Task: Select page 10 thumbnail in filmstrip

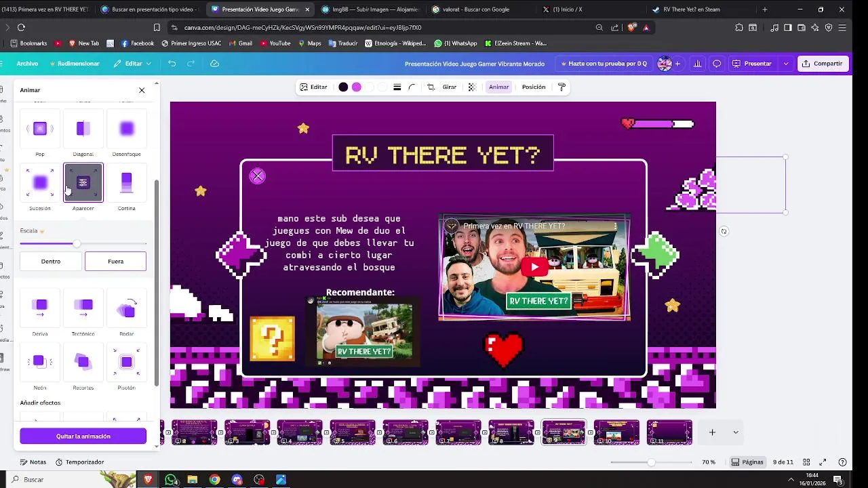Action: tap(616, 432)
